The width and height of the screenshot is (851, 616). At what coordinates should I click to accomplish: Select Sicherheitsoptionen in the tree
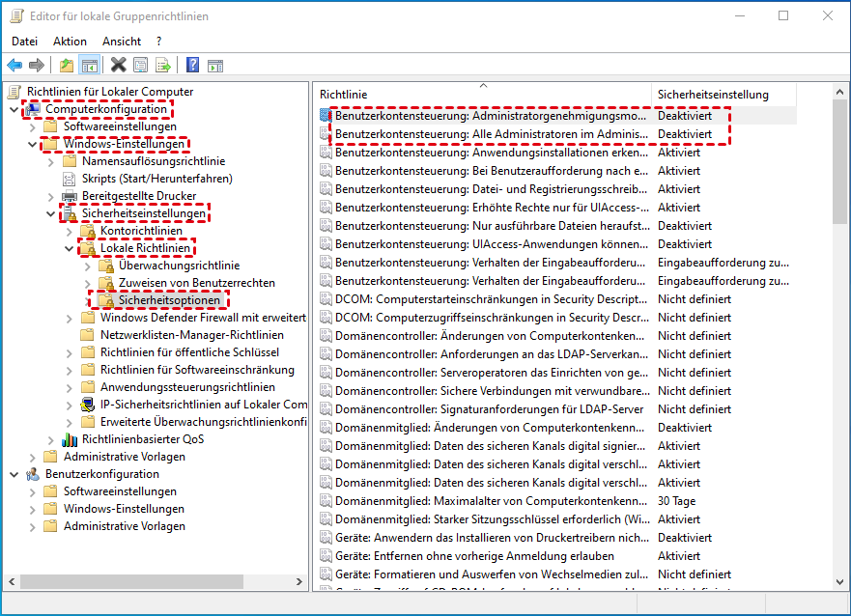tap(169, 300)
